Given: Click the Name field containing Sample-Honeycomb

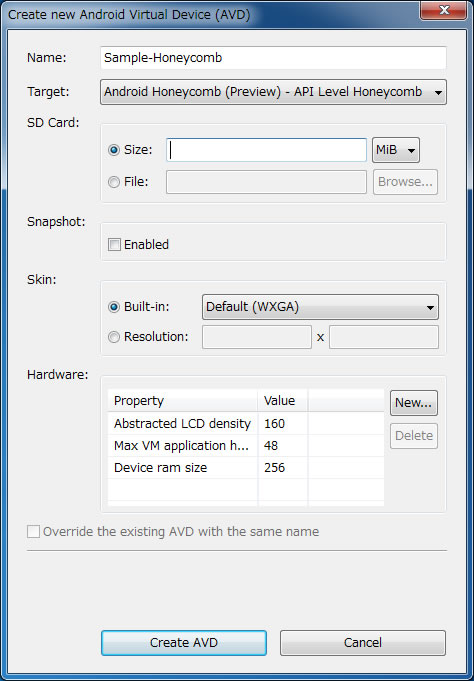Looking at the screenshot, I should (x=273, y=58).
